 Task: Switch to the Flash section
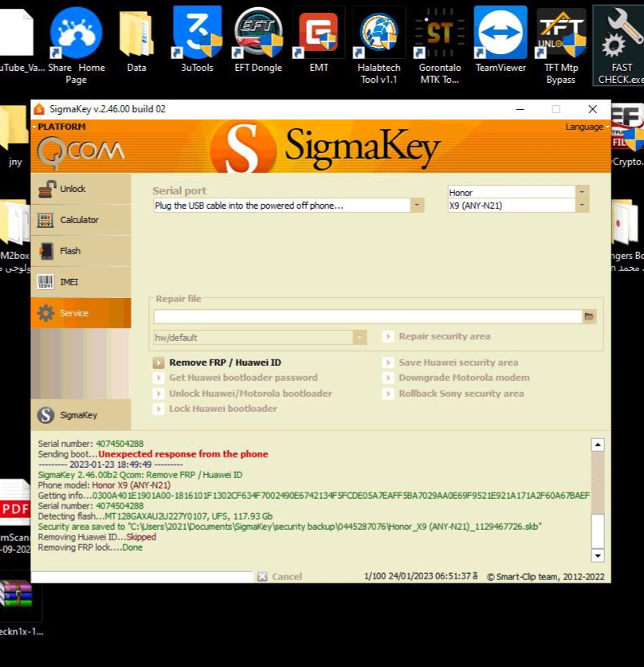80,251
